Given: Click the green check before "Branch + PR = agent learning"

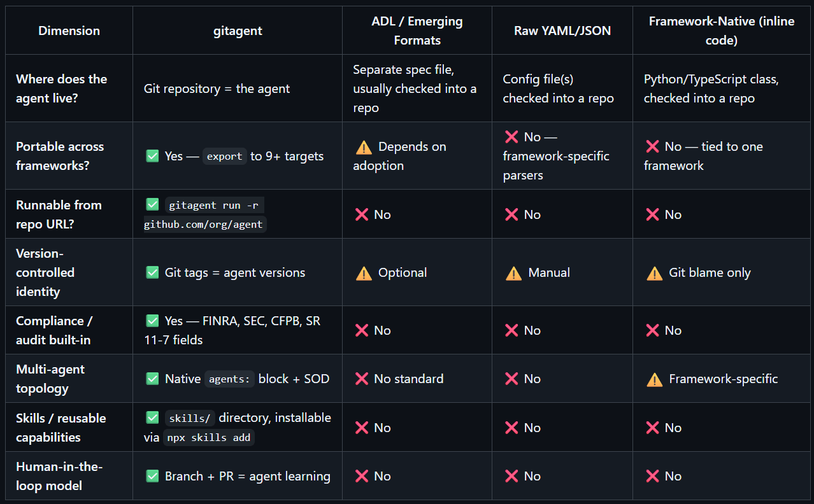Looking at the screenshot, I should tap(152, 476).
